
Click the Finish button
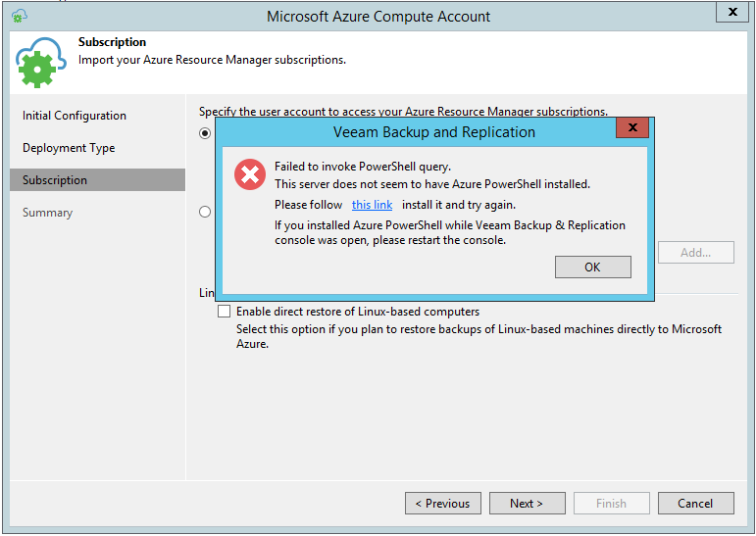(x=611, y=504)
